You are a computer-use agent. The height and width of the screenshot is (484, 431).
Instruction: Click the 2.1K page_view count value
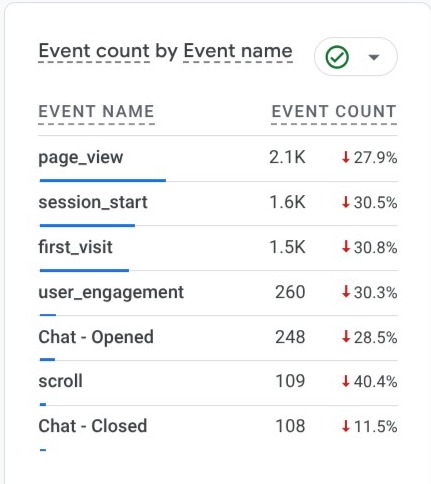[287, 157]
